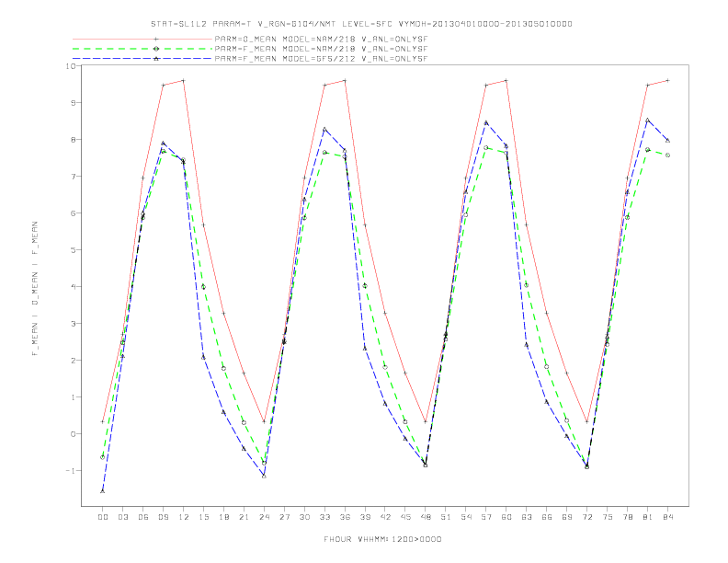
Task: Click y-axis tick label 3
Action: click(x=73, y=323)
